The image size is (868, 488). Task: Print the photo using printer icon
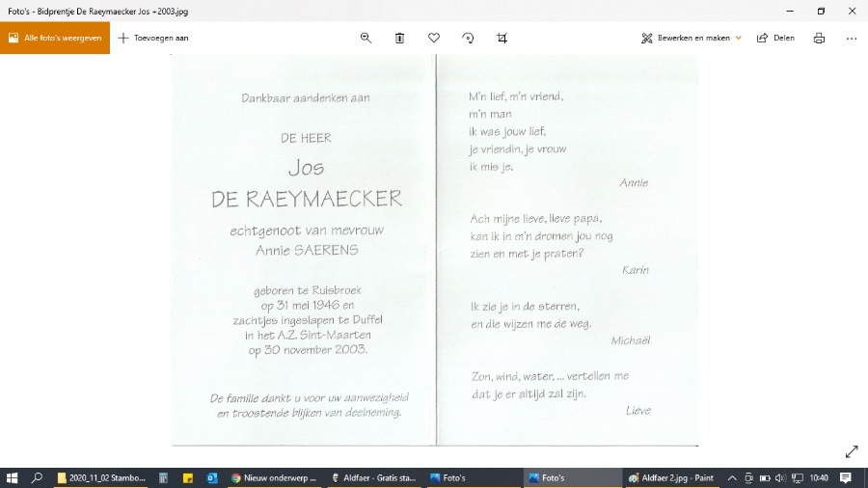click(819, 38)
